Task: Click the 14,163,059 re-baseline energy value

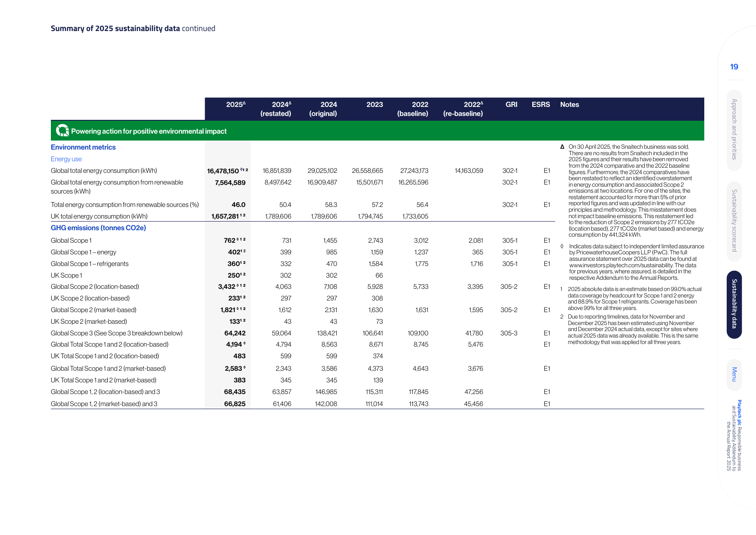Action: pyautogui.click(x=469, y=171)
